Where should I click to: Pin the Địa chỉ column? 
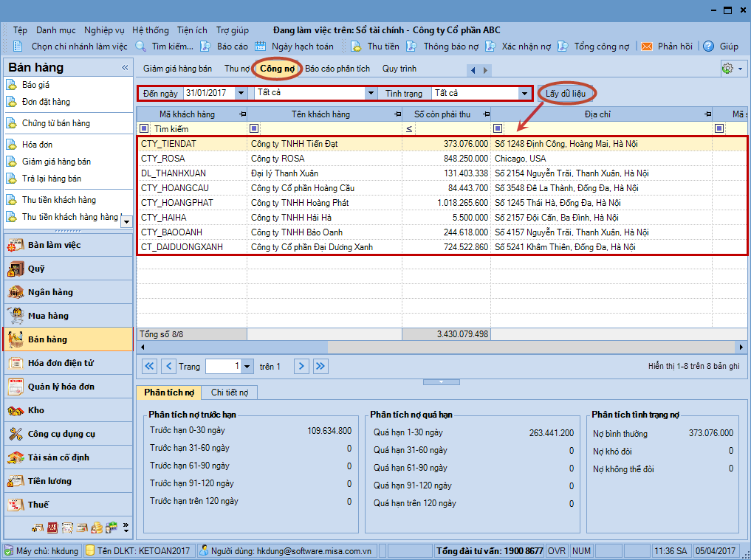click(708, 114)
